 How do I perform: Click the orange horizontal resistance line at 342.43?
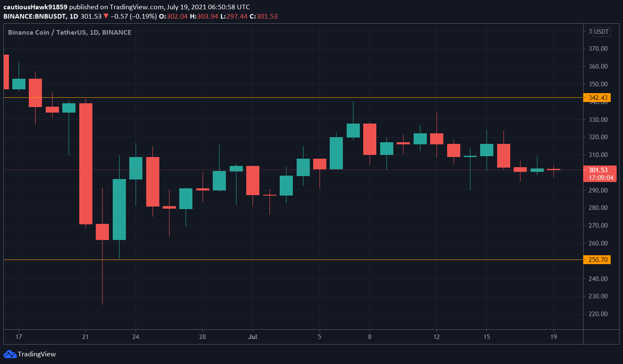click(x=297, y=97)
